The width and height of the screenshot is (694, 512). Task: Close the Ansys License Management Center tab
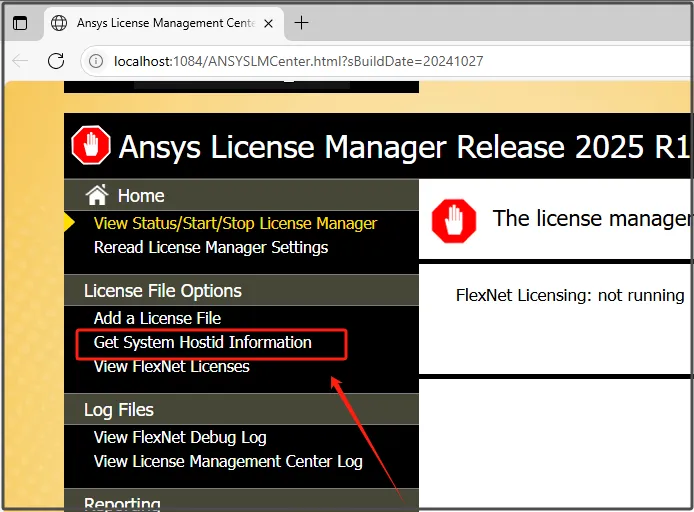click(x=268, y=23)
